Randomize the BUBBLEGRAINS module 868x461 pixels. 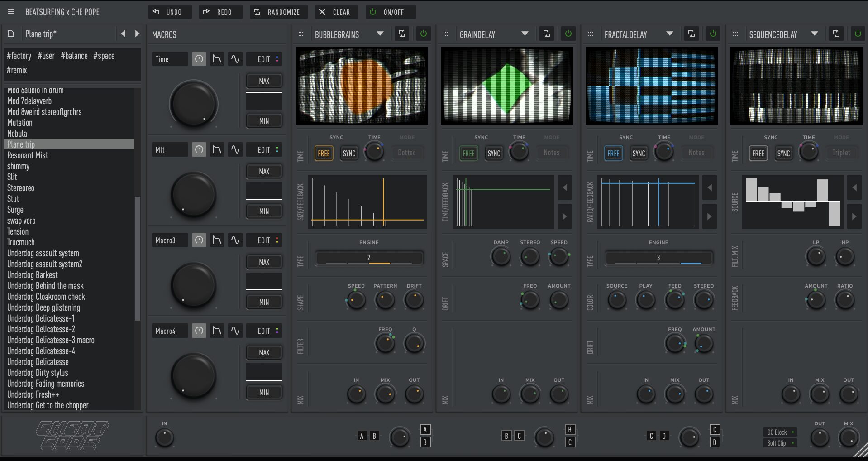pyautogui.click(x=402, y=34)
